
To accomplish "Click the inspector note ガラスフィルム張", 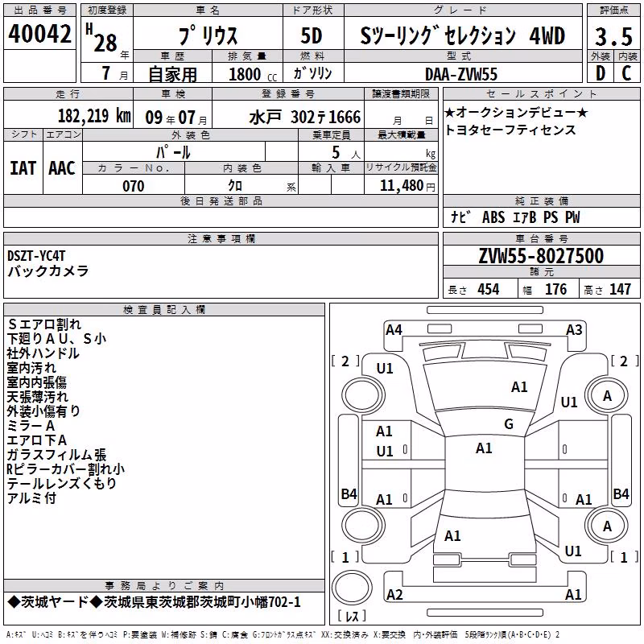I will coord(56,455).
